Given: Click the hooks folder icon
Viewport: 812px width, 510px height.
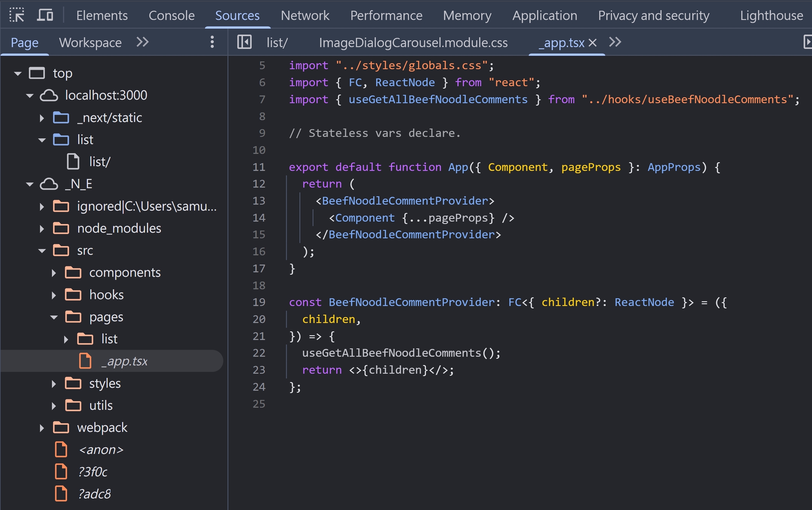Looking at the screenshot, I should pyautogui.click(x=73, y=295).
